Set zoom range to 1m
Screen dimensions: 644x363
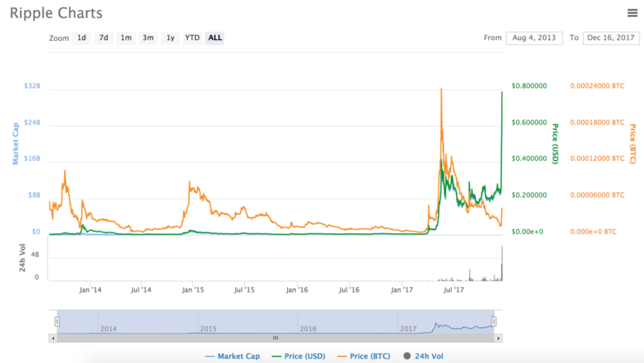click(x=125, y=37)
